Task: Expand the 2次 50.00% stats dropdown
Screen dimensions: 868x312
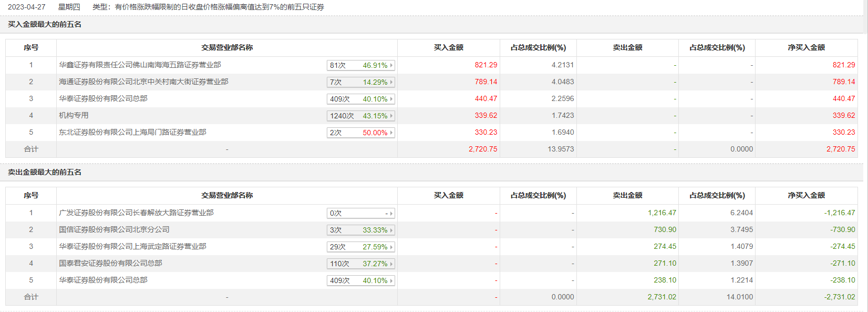Action: 360,133
